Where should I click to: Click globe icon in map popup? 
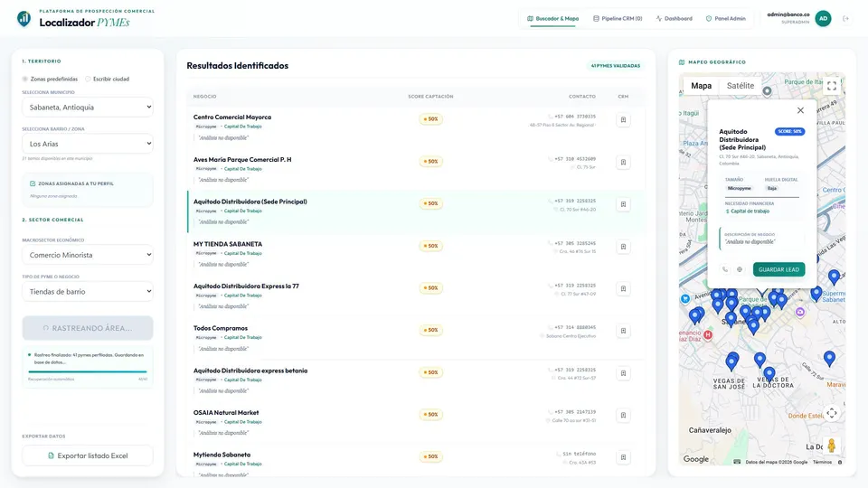point(740,269)
